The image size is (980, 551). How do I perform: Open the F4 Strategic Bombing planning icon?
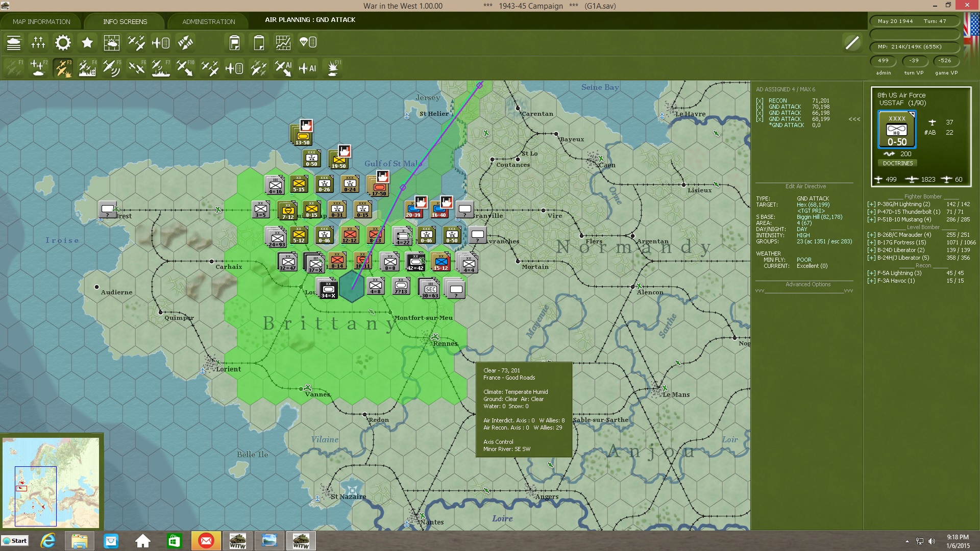click(87, 68)
